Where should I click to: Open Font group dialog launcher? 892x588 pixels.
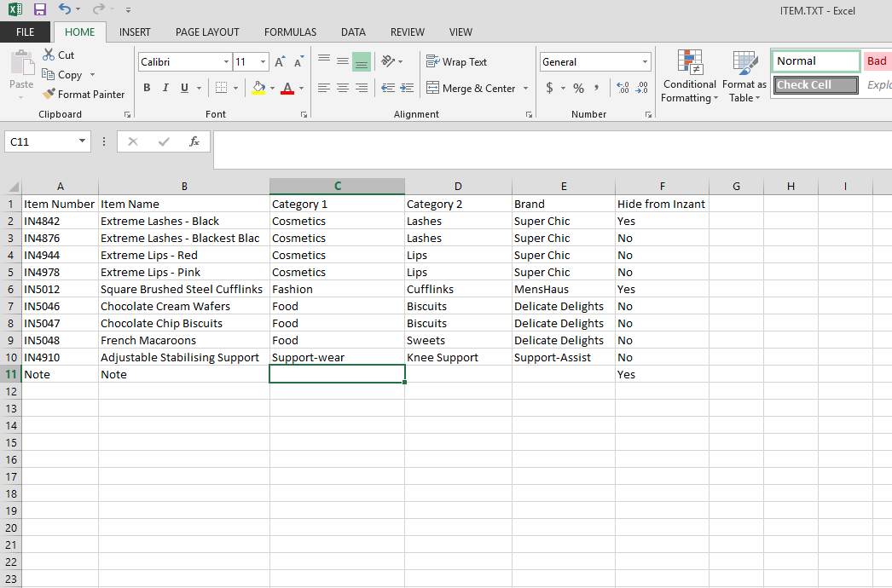[304, 114]
